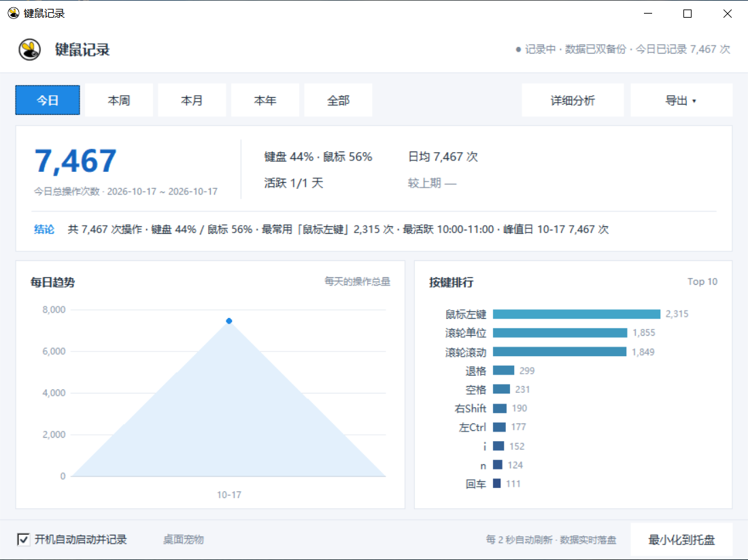Viewport: 748px width, 560px height.
Task: Click the 结论 summary label
Action: (44, 229)
